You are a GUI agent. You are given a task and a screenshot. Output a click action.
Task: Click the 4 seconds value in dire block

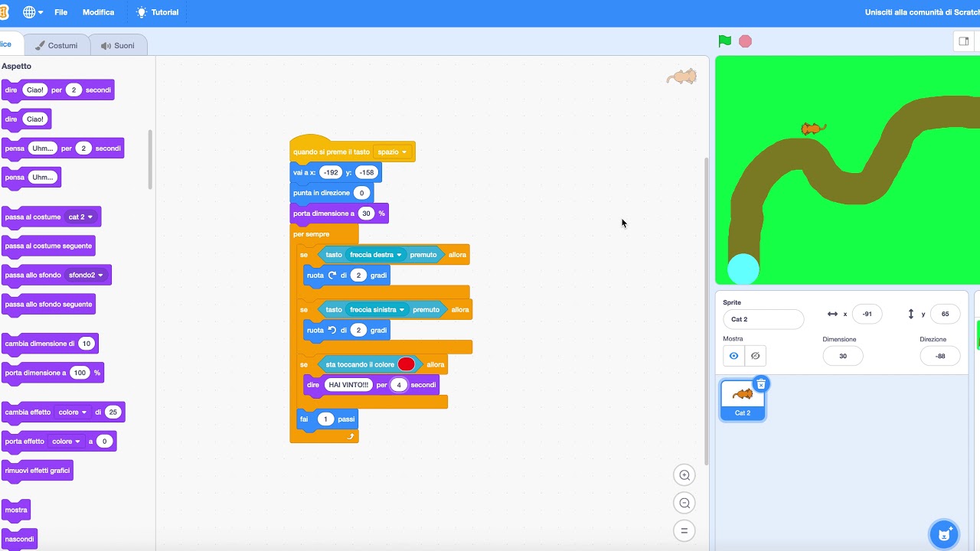(x=398, y=385)
